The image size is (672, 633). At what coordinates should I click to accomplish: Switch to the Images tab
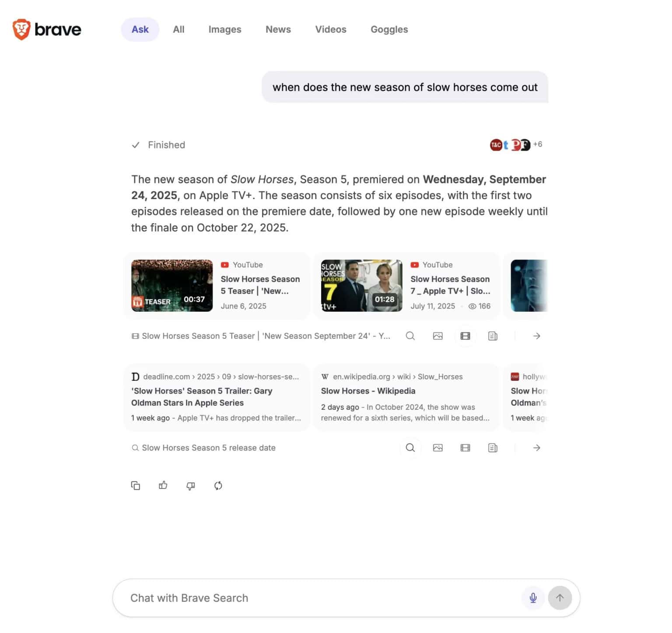point(224,29)
